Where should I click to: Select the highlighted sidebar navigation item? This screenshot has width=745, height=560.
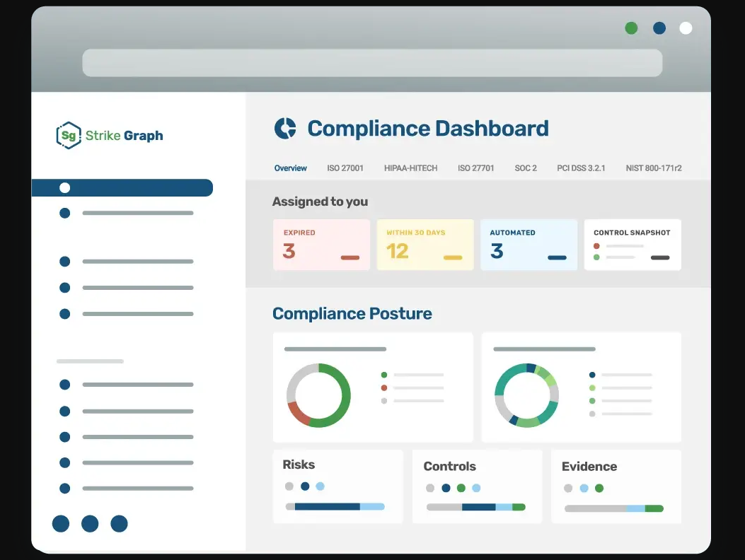pyautogui.click(x=122, y=187)
